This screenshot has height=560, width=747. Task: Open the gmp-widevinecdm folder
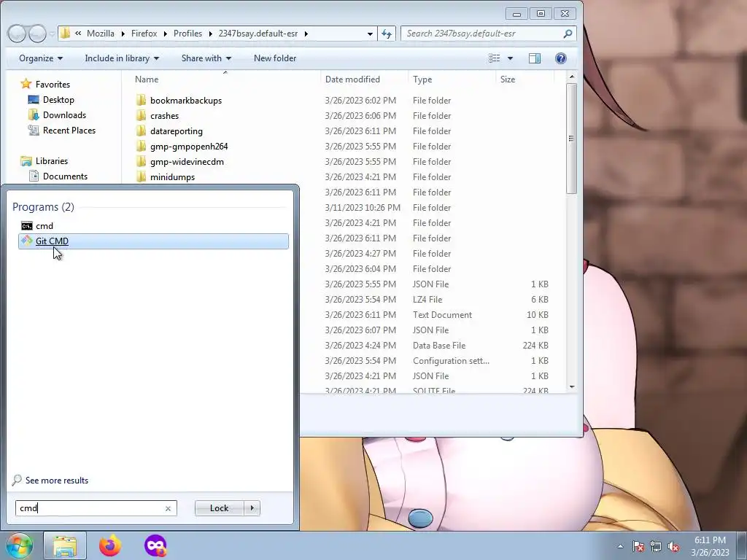(187, 161)
